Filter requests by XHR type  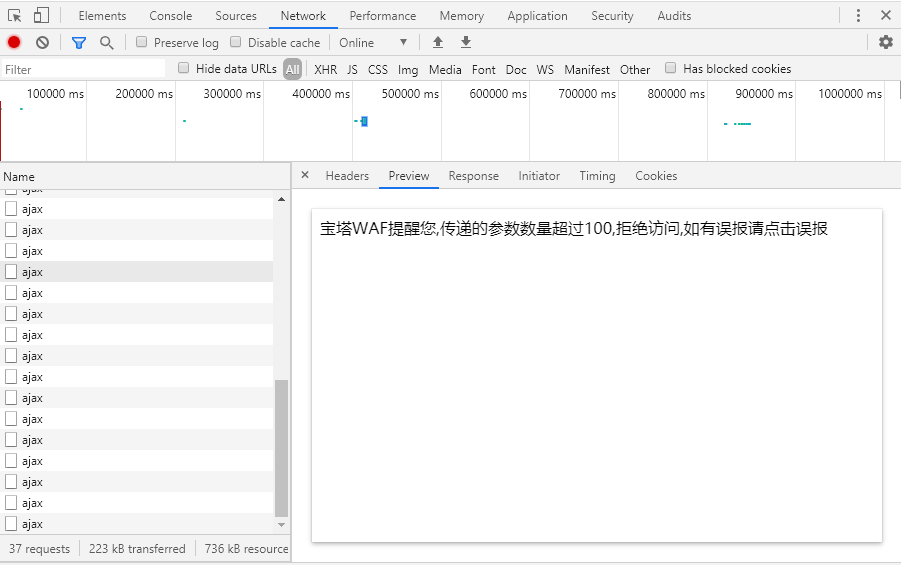[x=325, y=69]
